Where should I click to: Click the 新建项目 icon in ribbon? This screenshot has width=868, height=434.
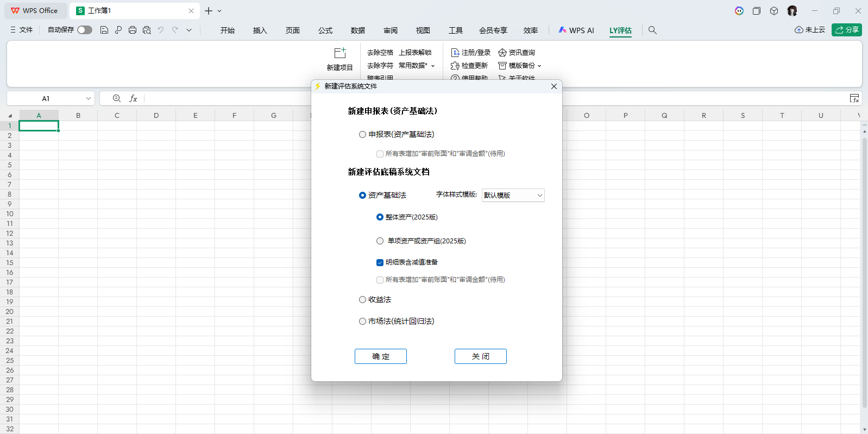[x=339, y=53]
